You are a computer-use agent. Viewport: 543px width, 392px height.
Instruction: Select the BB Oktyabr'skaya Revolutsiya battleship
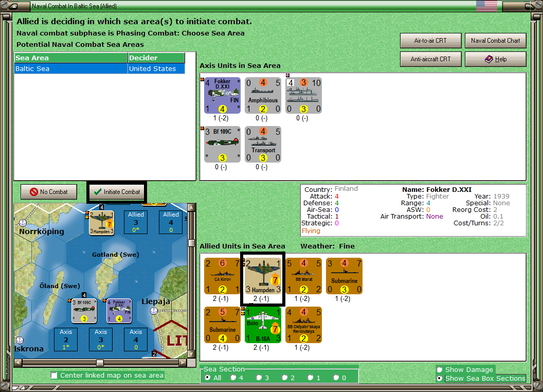click(x=303, y=325)
